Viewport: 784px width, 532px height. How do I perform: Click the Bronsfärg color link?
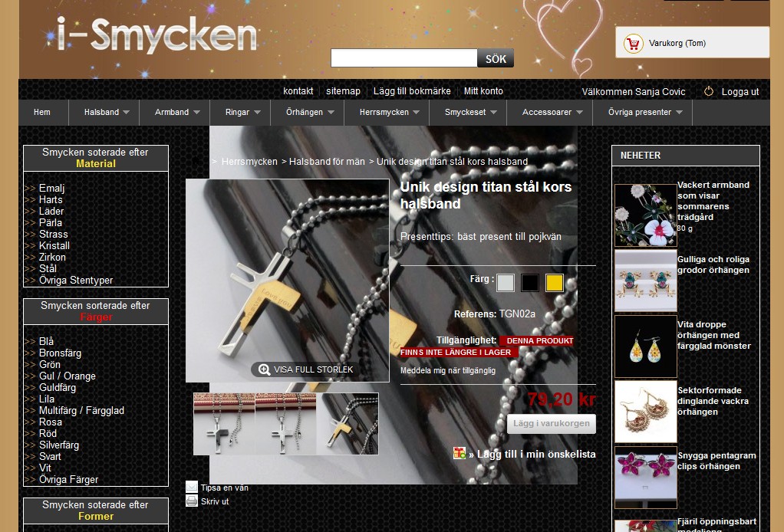pyautogui.click(x=60, y=353)
